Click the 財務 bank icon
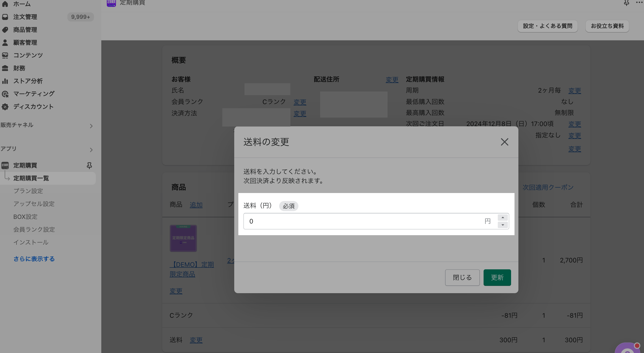The width and height of the screenshot is (644, 353). [x=5, y=68]
